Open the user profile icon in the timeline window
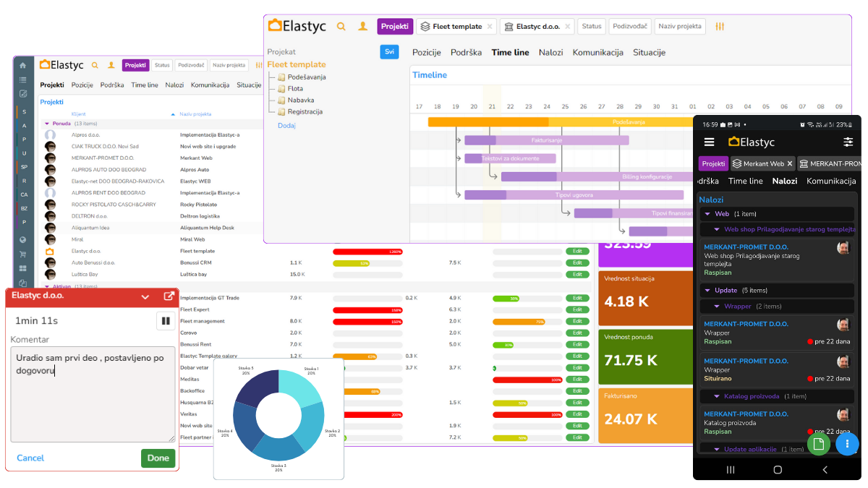 tap(363, 26)
